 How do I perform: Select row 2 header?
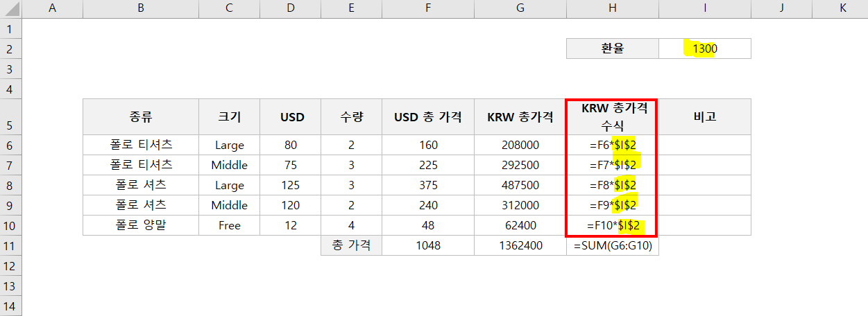[10, 49]
